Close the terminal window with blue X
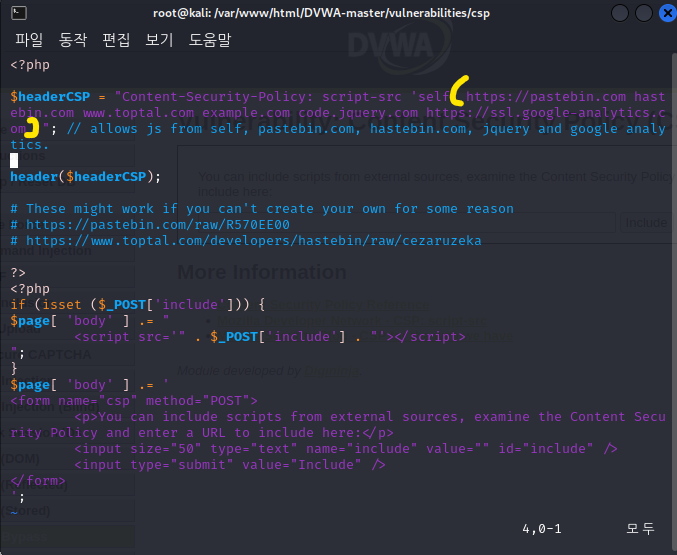Viewport: 677px width, 555px height. coord(668,13)
